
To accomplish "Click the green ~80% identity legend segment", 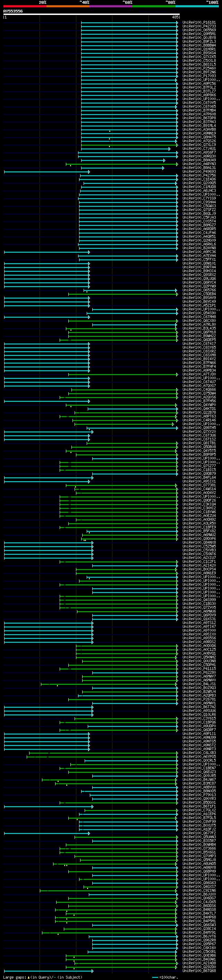I will point(154,6).
